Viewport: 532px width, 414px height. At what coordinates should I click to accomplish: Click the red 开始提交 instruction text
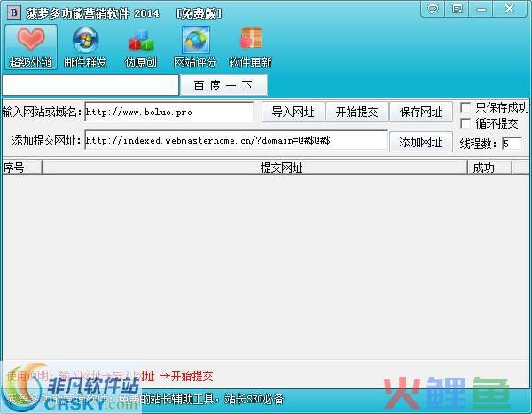coord(192,376)
